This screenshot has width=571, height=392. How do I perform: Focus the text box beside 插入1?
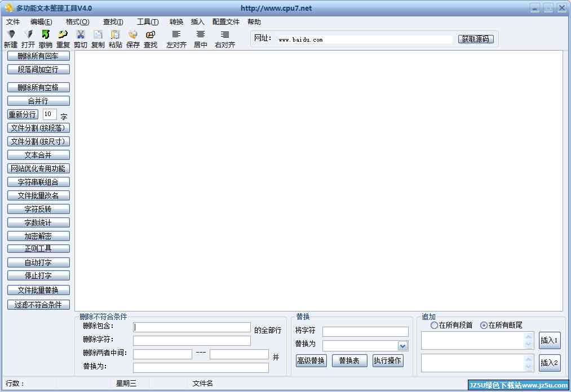click(x=477, y=341)
